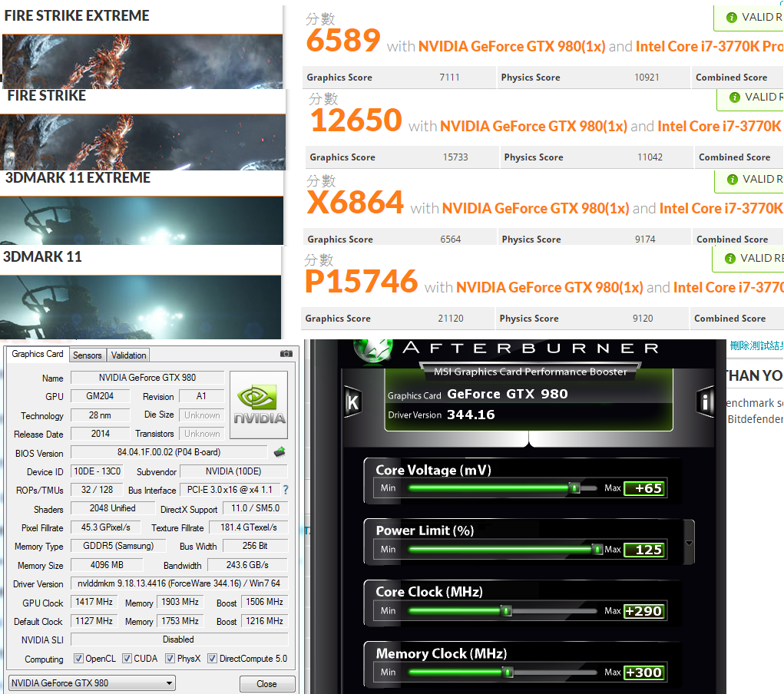Click the Memory Size field 4096 MB

[x=107, y=565]
